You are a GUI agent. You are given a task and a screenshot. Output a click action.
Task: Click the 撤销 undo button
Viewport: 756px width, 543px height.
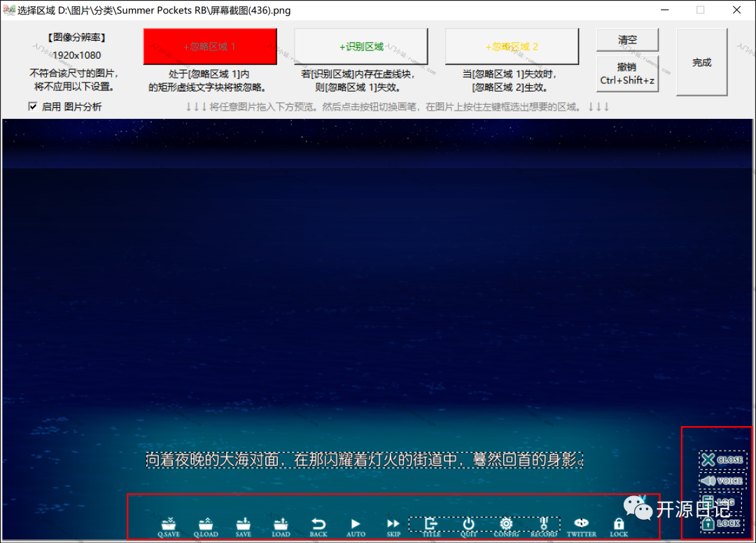tap(627, 73)
